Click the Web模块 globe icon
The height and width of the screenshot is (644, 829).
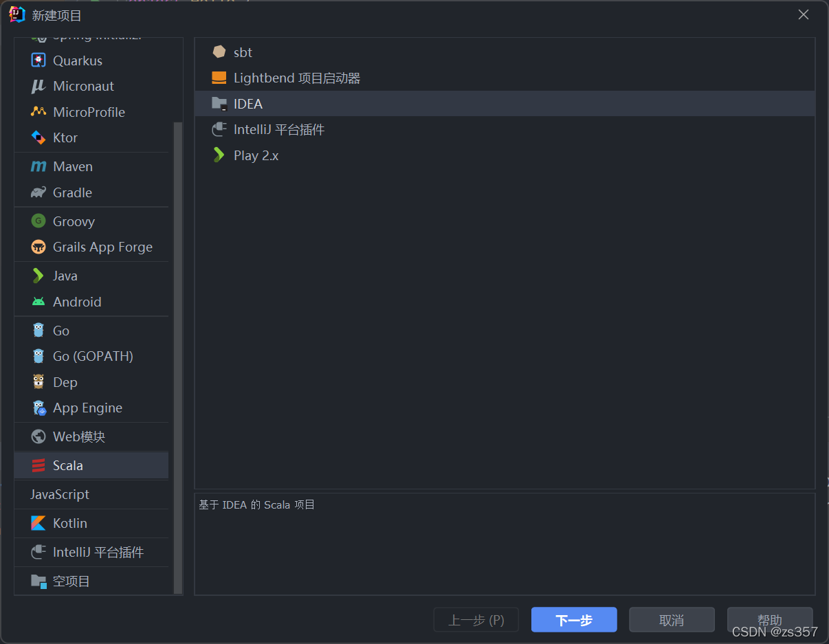(x=38, y=436)
